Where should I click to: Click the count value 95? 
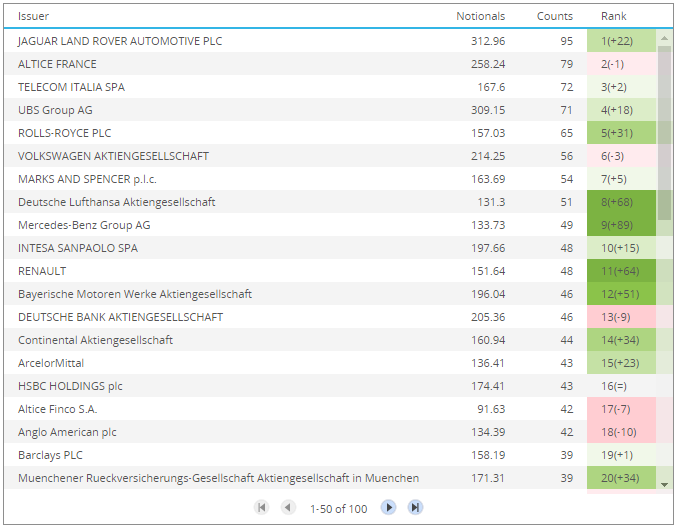(x=566, y=41)
